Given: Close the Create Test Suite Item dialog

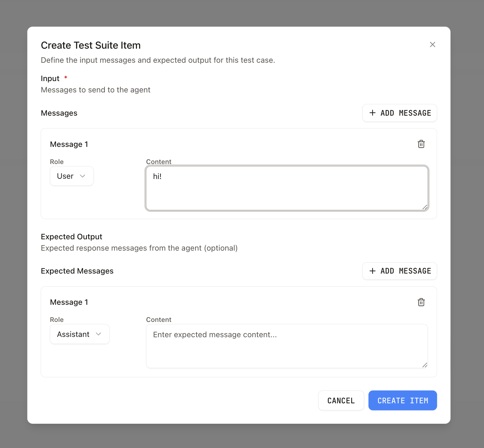Looking at the screenshot, I should point(432,45).
